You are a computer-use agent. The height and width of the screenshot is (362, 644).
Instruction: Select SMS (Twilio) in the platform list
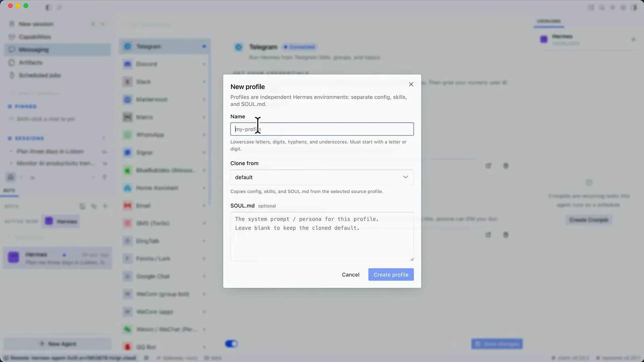[x=165, y=223]
